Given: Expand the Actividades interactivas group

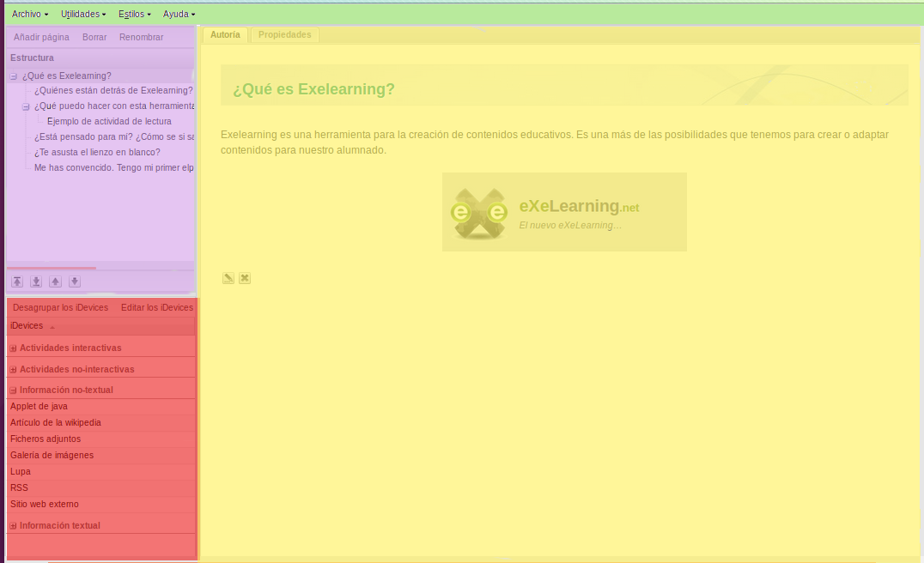Looking at the screenshot, I should [13, 348].
